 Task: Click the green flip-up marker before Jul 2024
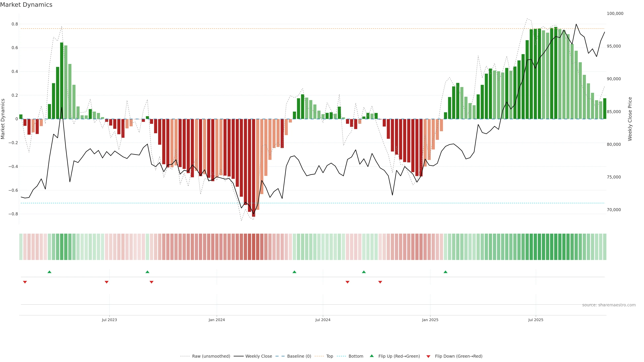[294, 272]
